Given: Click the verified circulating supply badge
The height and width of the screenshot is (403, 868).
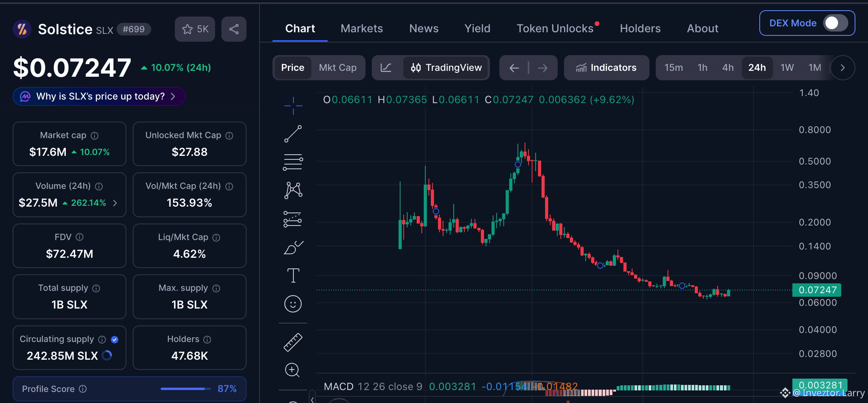Looking at the screenshot, I should point(115,339).
